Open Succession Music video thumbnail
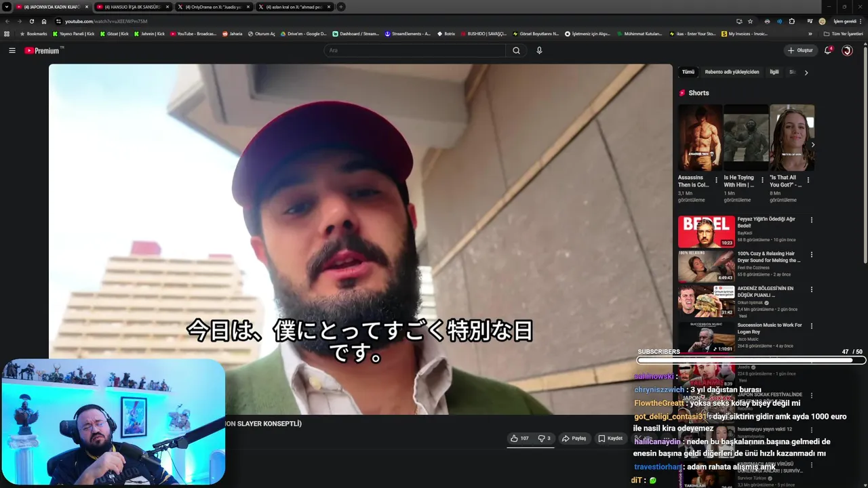 coord(706,337)
